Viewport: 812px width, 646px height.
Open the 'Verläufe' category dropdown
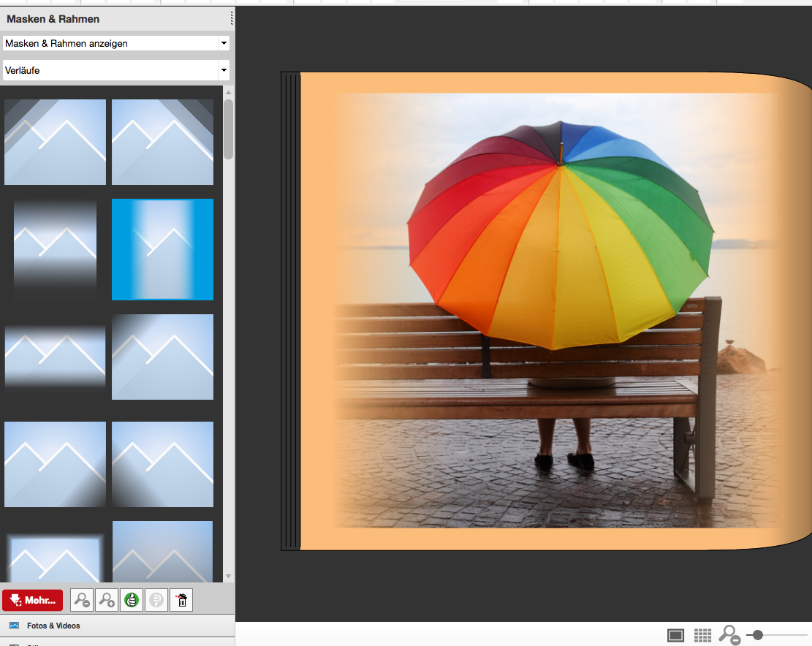(115, 70)
